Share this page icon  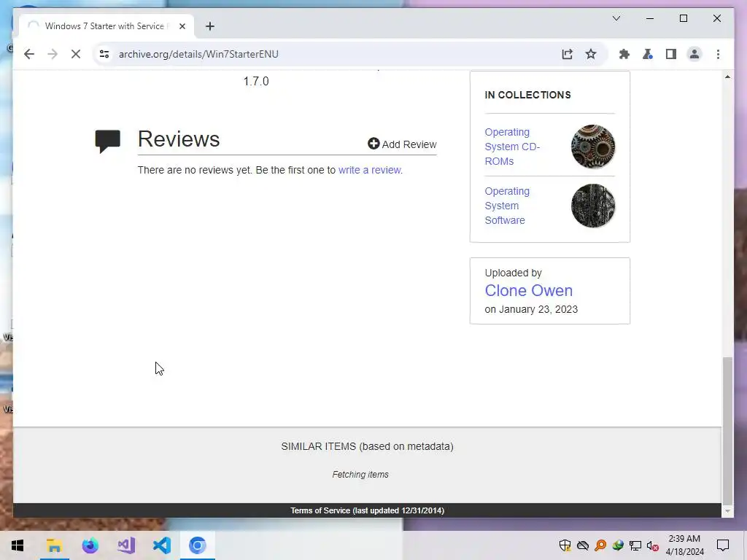pyautogui.click(x=567, y=54)
